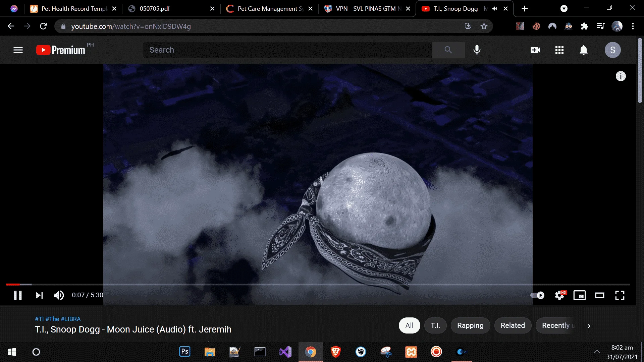The image size is (644, 362).
Task: Activate the miniplayer
Action: [x=580, y=295]
